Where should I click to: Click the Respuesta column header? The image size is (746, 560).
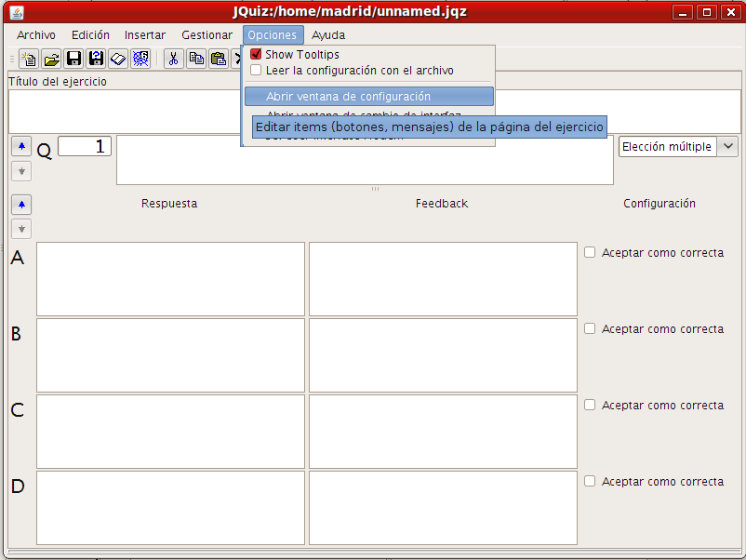tap(169, 204)
